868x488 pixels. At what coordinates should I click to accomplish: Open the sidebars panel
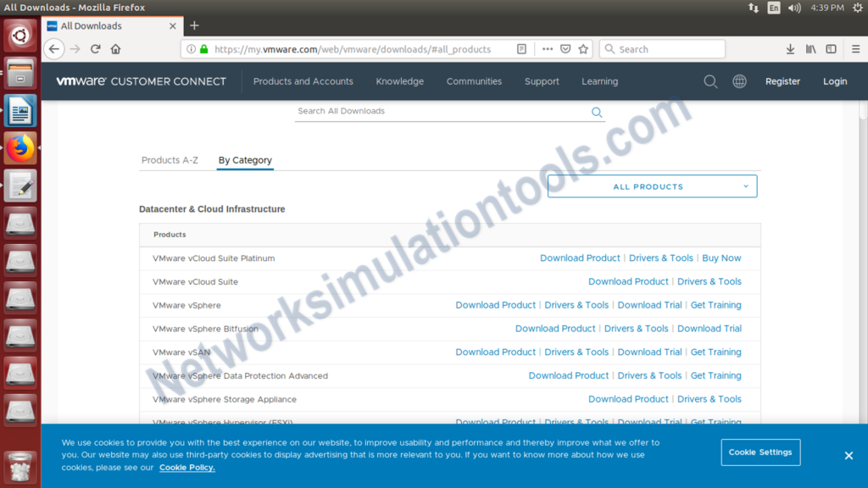[832, 48]
